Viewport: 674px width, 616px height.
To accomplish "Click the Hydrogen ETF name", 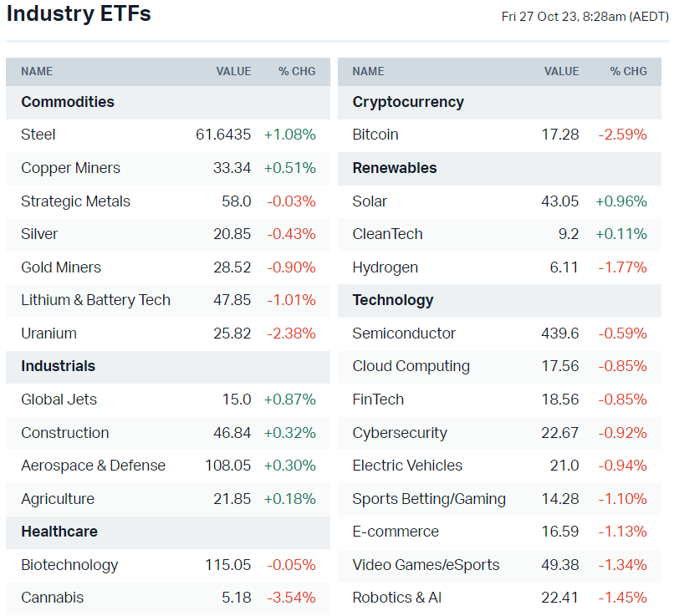I will 385,267.
